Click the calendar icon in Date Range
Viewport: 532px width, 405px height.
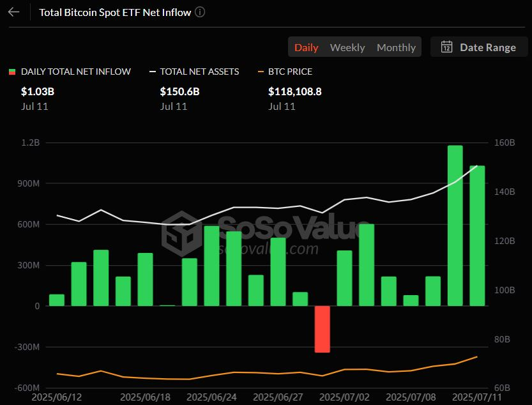447,47
